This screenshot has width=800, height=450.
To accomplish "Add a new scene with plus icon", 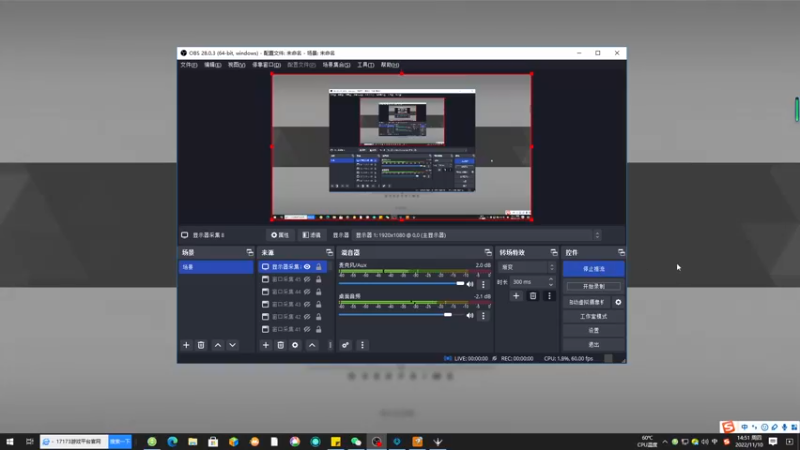I will point(186,345).
